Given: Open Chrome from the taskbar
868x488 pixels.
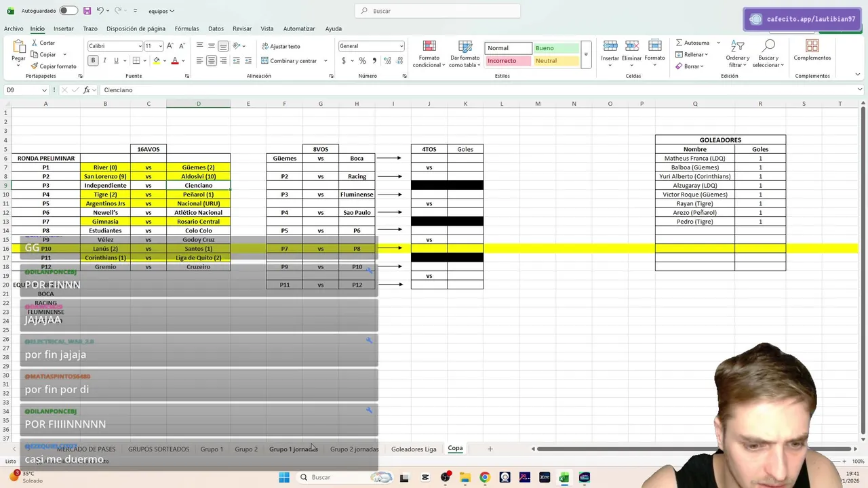Looking at the screenshot, I should point(484,477).
